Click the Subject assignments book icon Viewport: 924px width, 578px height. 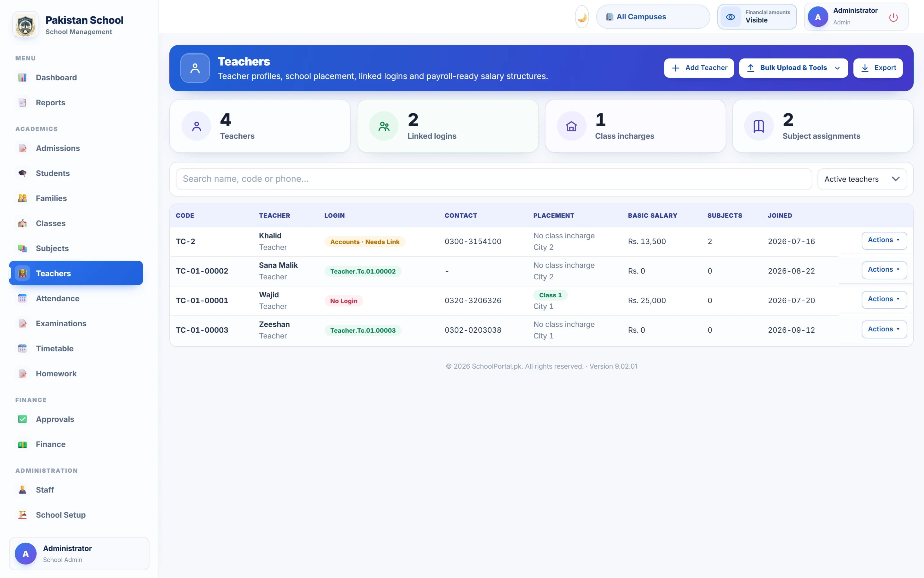tap(759, 126)
